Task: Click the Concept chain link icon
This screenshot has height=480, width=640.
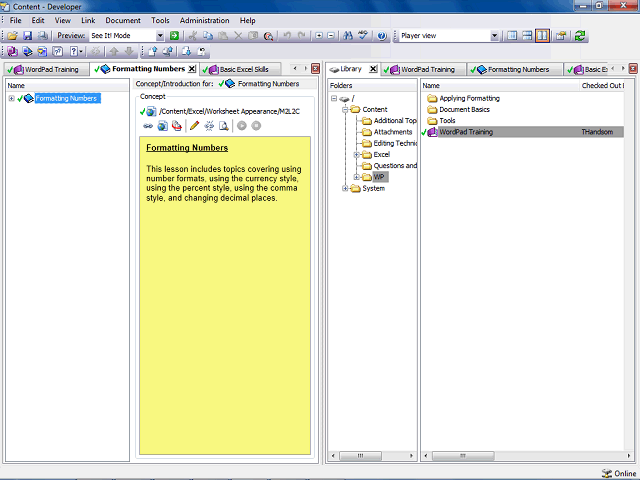Action: [x=148, y=126]
